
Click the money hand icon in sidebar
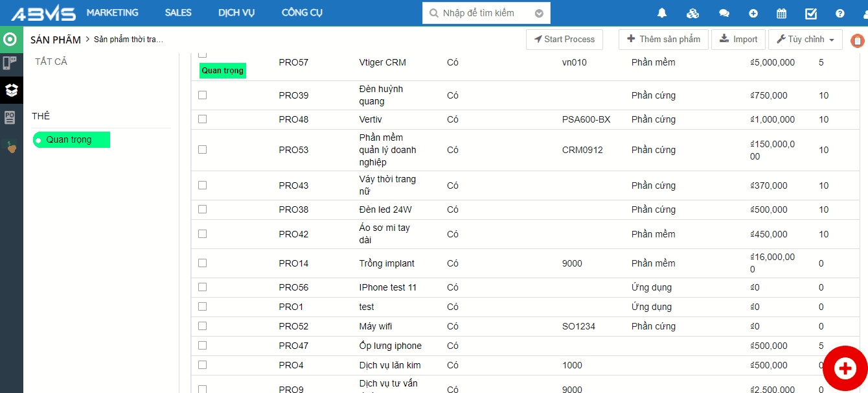coord(11,147)
